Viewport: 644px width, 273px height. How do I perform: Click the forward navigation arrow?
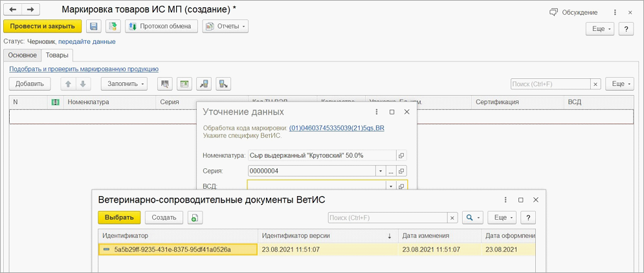click(x=30, y=10)
